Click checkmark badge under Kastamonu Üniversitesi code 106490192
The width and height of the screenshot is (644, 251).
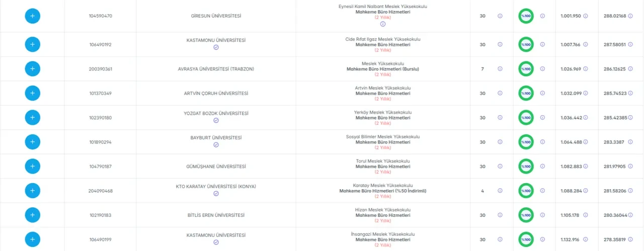click(216, 47)
